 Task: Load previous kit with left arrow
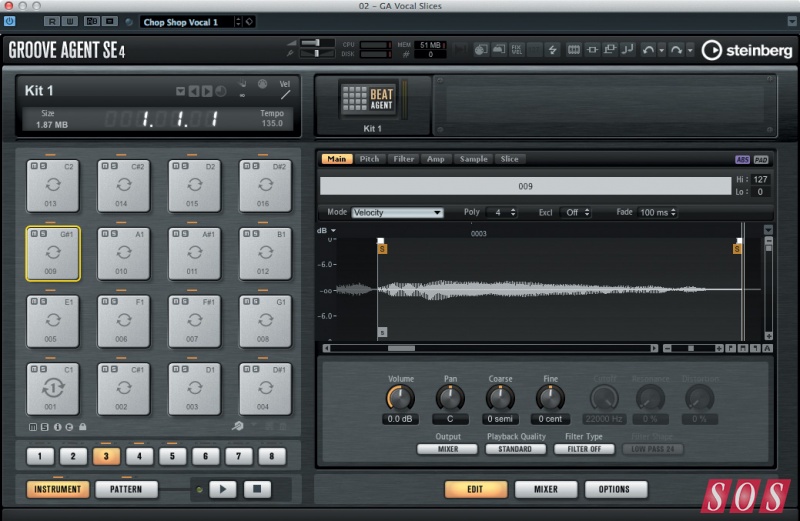(194, 91)
